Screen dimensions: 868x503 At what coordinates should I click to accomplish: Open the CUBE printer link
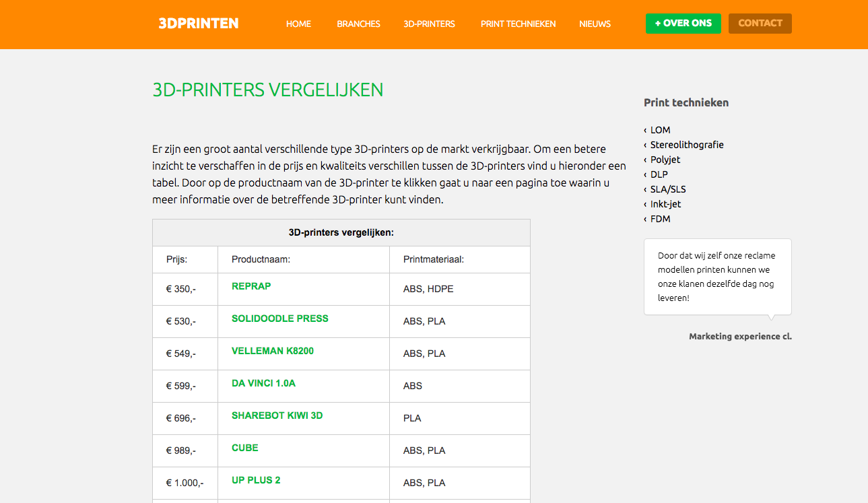tap(245, 448)
